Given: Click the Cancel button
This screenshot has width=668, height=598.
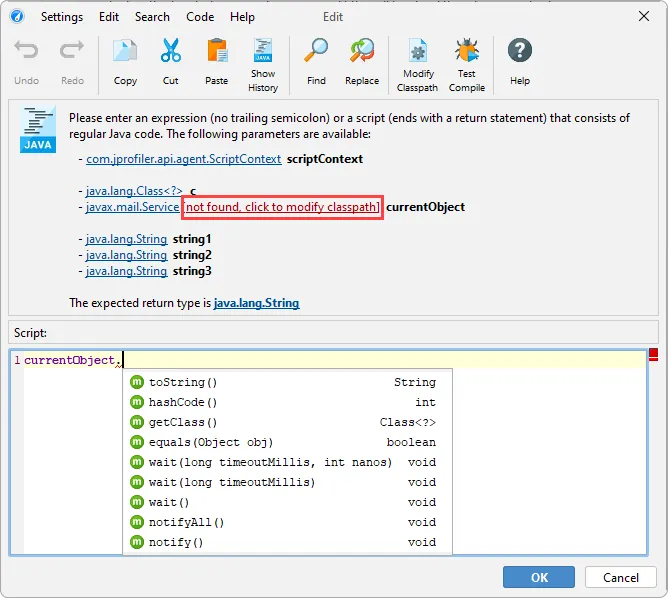Looking at the screenshot, I should (x=621, y=577).
